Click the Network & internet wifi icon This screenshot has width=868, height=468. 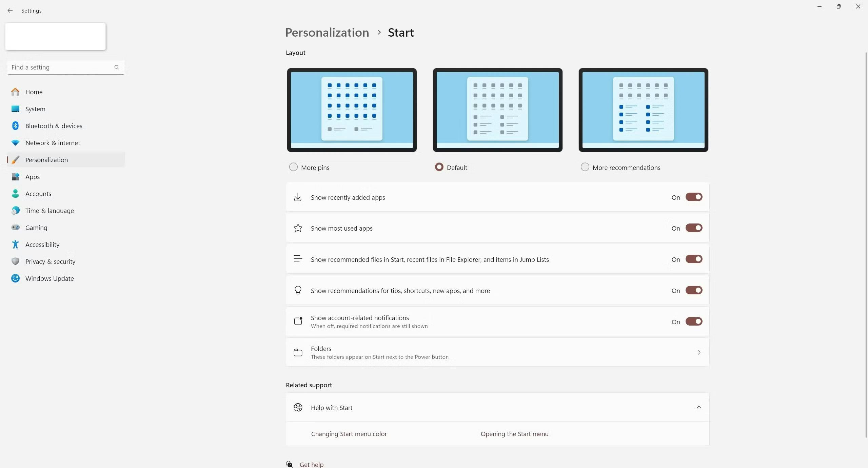15,143
